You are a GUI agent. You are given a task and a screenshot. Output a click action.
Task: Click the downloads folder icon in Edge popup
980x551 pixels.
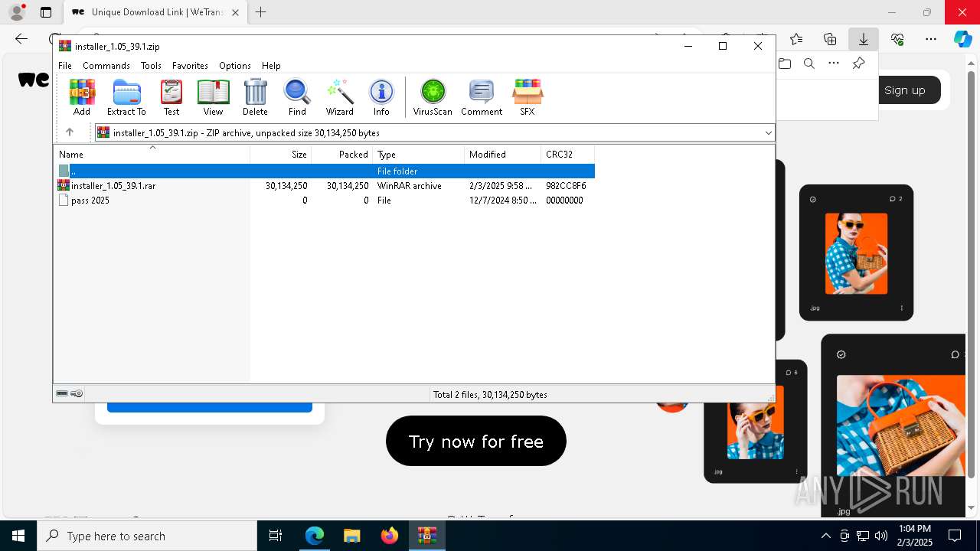(785, 64)
